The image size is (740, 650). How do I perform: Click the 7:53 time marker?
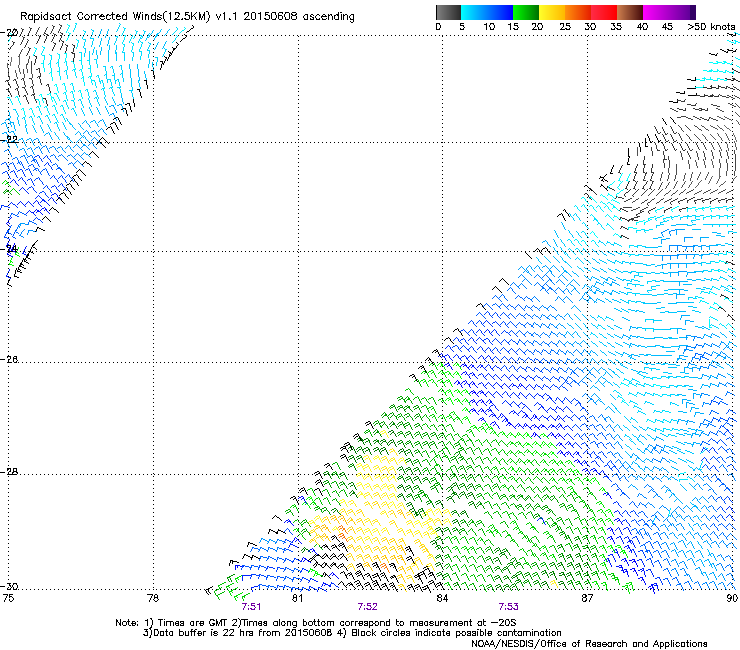coord(508,607)
